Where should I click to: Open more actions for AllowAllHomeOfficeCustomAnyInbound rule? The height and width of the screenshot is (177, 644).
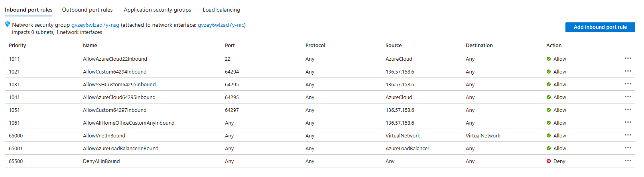[628, 122]
